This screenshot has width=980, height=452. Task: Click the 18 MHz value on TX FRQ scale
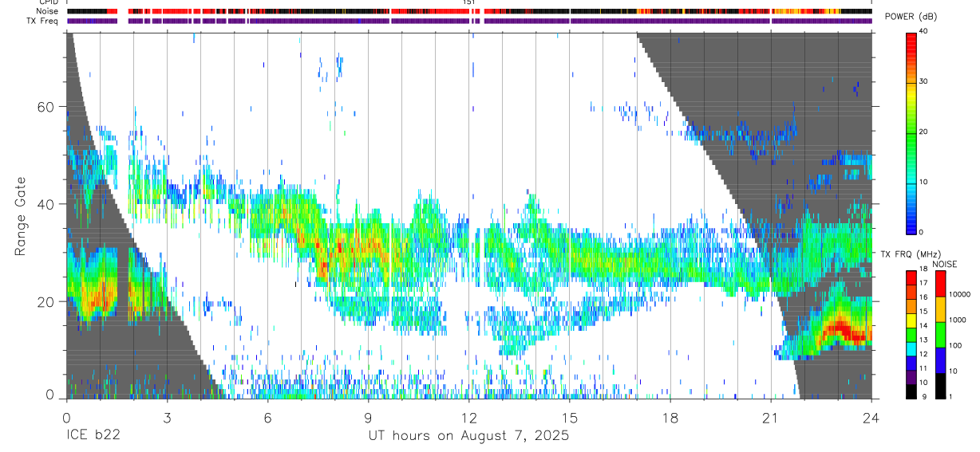point(924,269)
